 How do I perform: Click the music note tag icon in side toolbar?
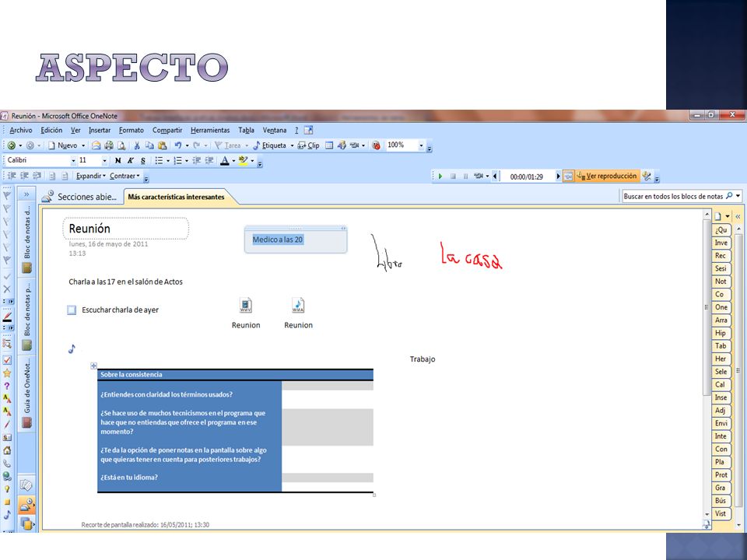pos(7,514)
